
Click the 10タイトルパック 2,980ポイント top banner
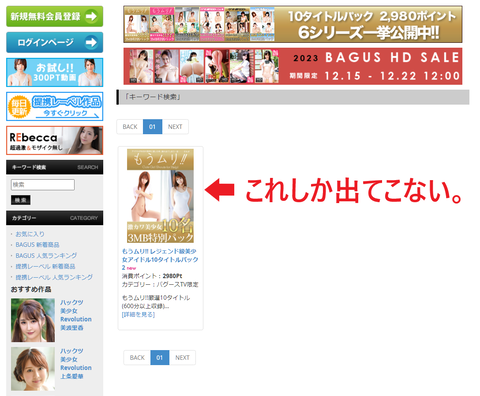pos(293,24)
